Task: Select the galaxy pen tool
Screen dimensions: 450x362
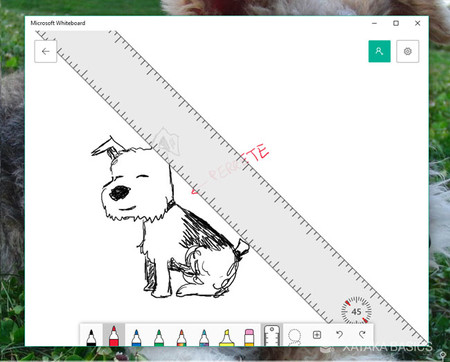Action: [x=204, y=336]
